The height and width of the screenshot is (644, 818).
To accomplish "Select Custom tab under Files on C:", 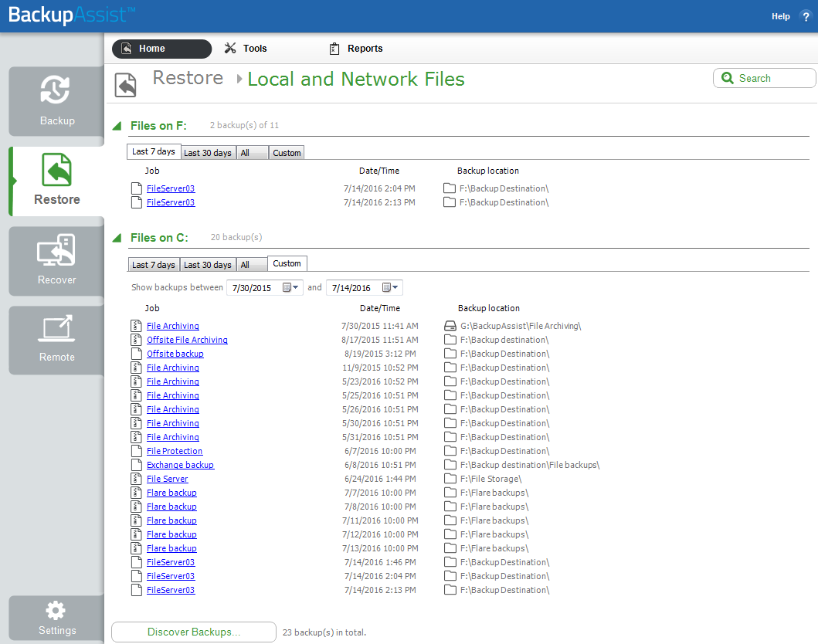I will (287, 263).
